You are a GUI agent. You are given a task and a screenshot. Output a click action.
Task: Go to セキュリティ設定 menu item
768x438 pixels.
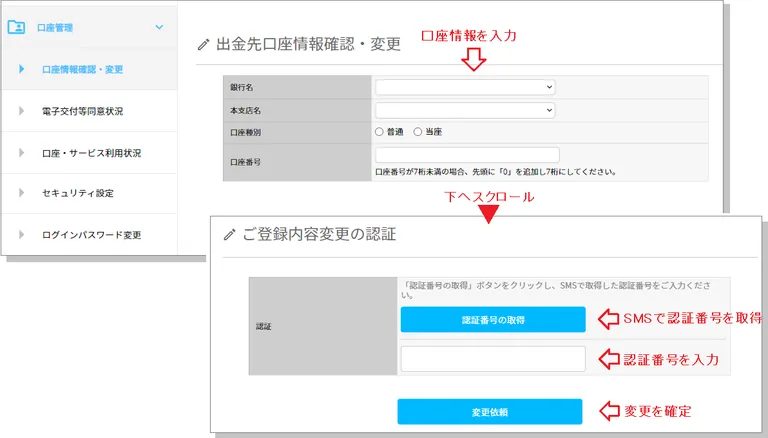[78, 193]
